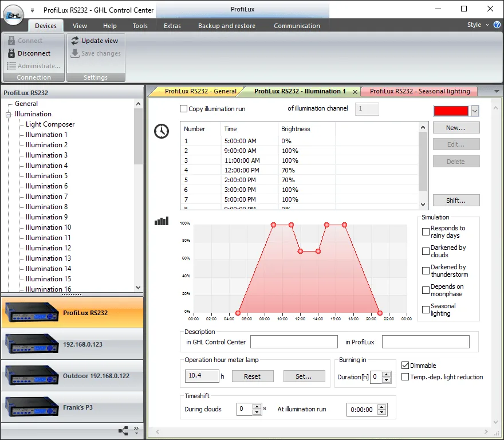Uncheck the Dimmable checkbox
This screenshot has height=440, width=504.
point(405,366)
